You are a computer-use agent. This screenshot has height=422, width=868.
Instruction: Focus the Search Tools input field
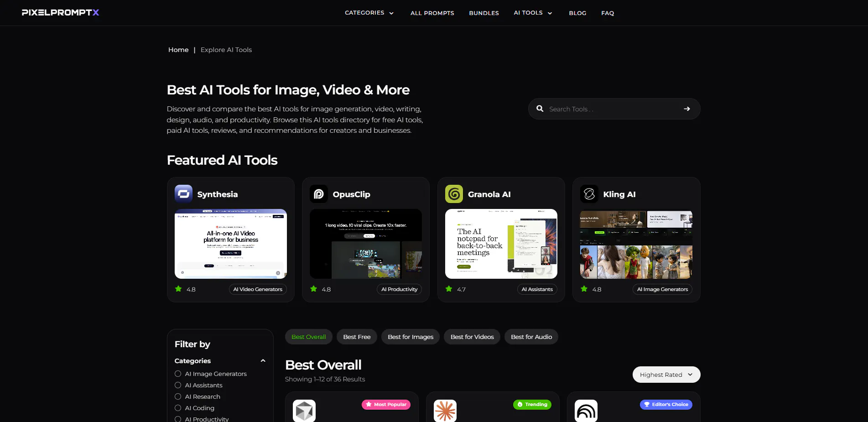pos(614,109)
